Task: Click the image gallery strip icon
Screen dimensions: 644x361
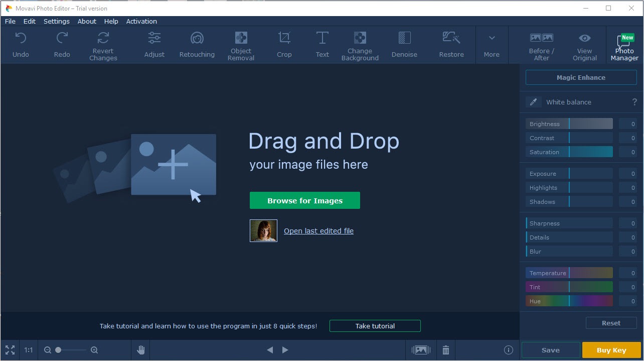Action: pos(421,350)
